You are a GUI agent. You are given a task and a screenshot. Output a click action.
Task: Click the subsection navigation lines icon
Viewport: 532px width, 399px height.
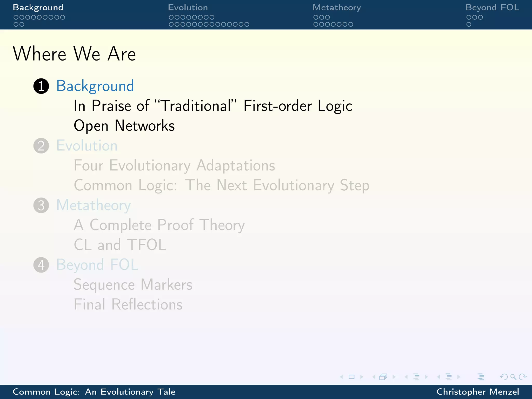pyautogui.click(x=416, y=377)
